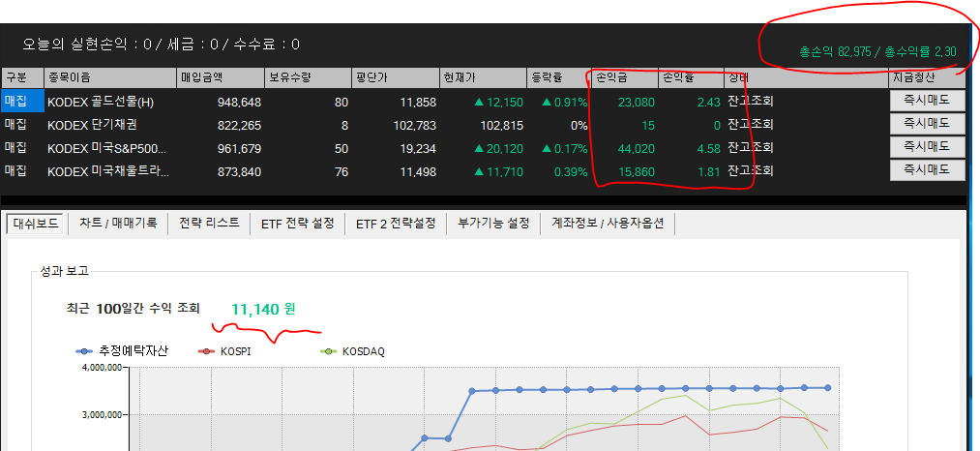
Task: Click 즉시매도 for KODEX 단기채권 row
Action: tap(927, 123)
